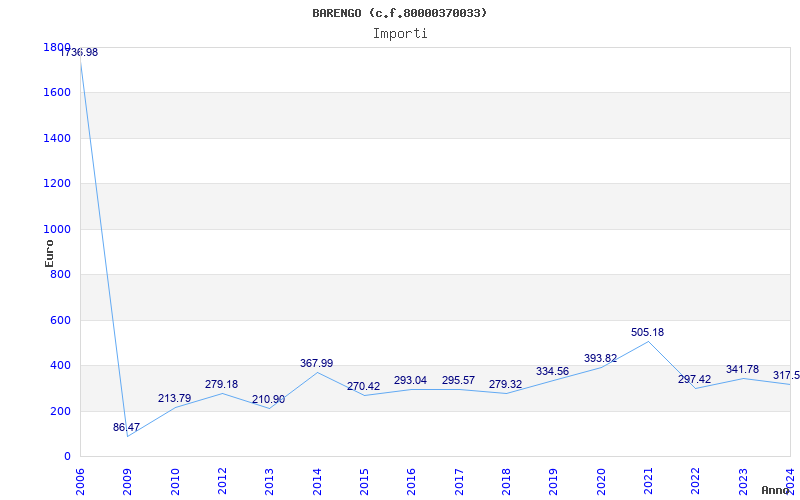Click the 2020 year label on x-axis

(601, 482)
